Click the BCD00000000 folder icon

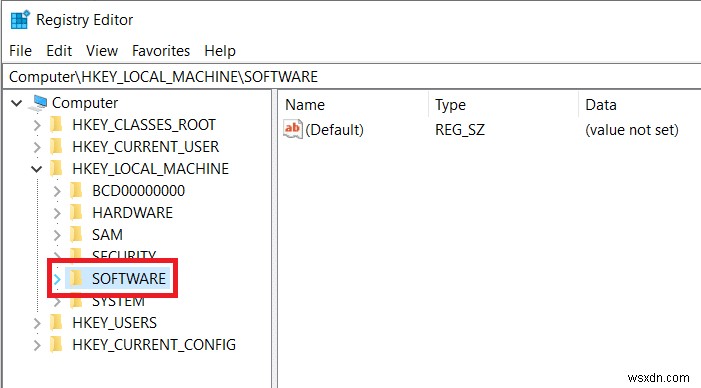tap(76, 190)
